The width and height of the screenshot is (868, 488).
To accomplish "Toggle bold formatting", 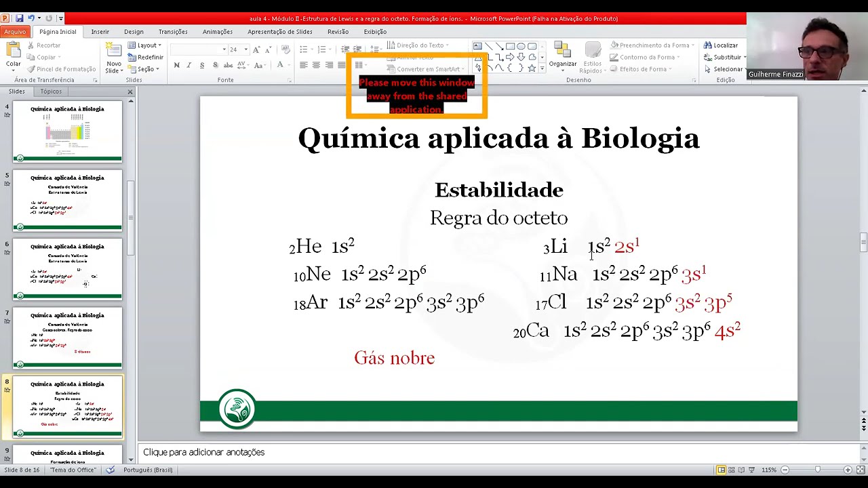I will [177, 65].
